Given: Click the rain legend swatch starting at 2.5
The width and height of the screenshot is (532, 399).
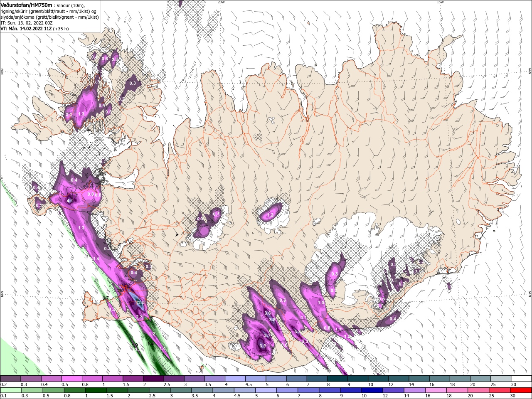Looking at the screenshot, I should click(160, 390).
